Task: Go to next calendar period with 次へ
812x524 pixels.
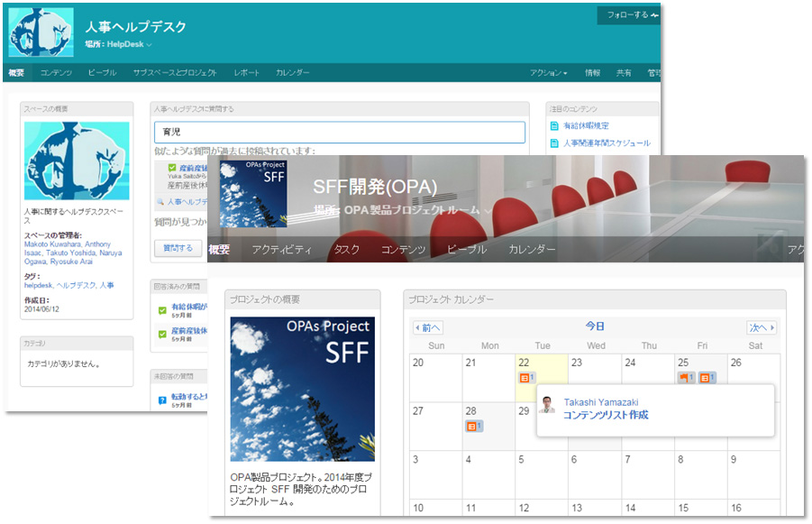Action: click(x=761, y=327)
